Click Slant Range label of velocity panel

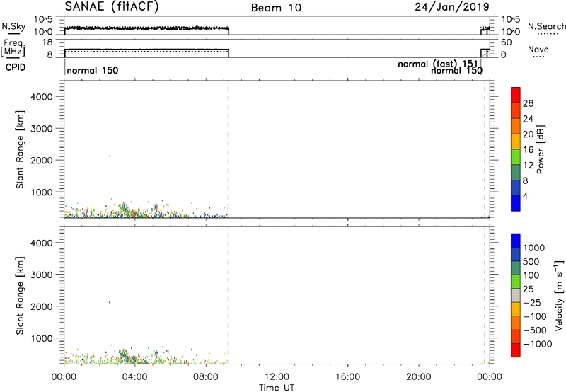[x=20, y=296]
